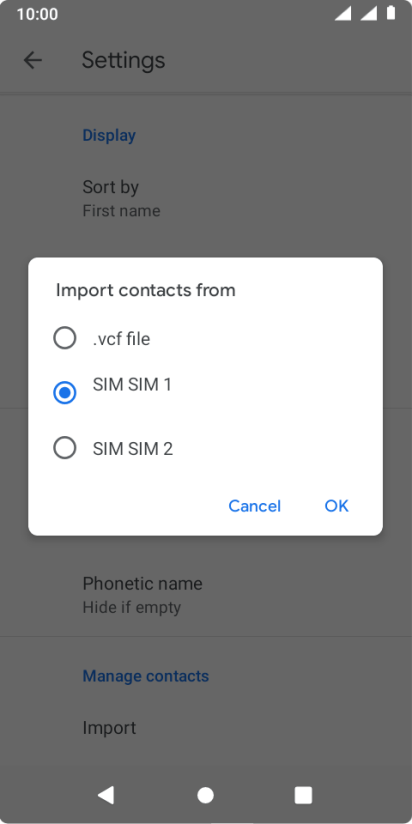This screenshot has width=412, height=824.
Task: Tap the second SIM signal strength icon
Action: point(369,14)
